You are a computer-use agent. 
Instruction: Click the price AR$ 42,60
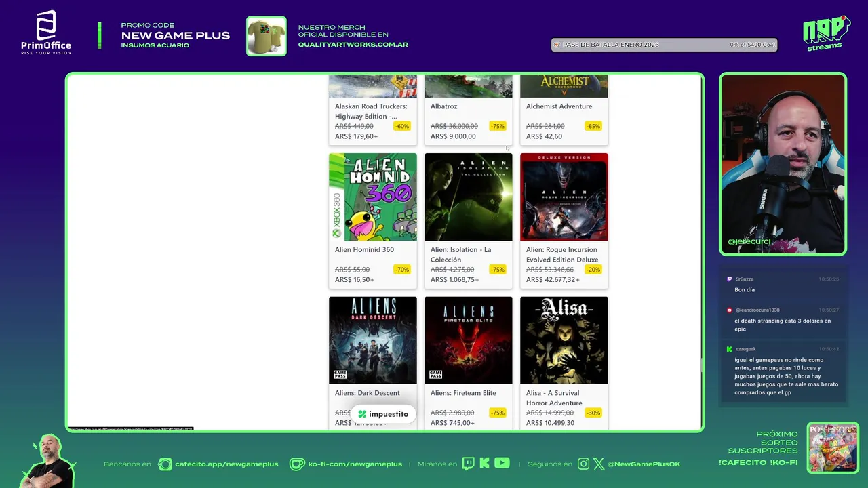544,136
